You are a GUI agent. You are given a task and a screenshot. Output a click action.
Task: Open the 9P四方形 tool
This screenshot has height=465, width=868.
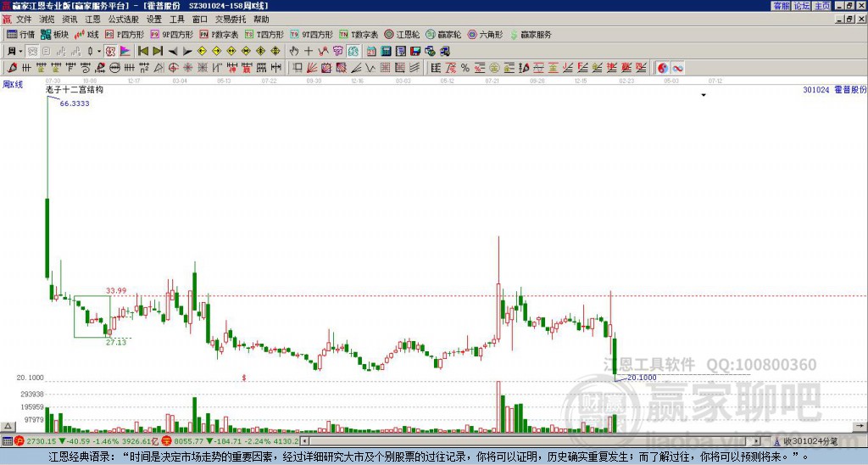(x=171, y=34)
